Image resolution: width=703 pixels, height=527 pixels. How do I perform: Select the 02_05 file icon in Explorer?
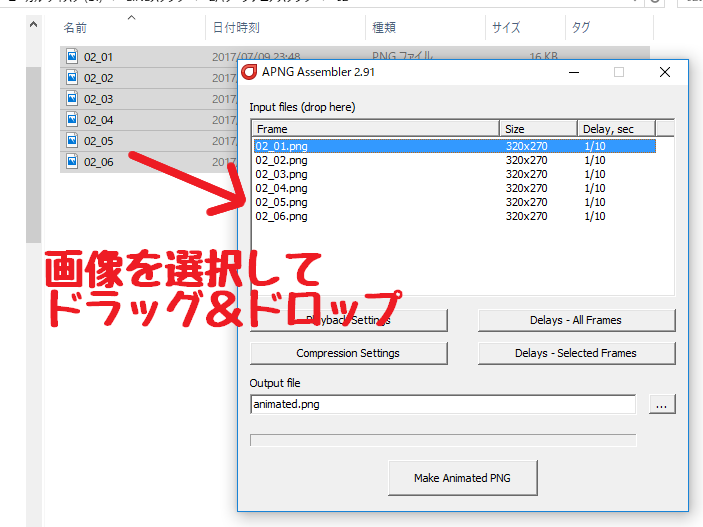point(72,140)
